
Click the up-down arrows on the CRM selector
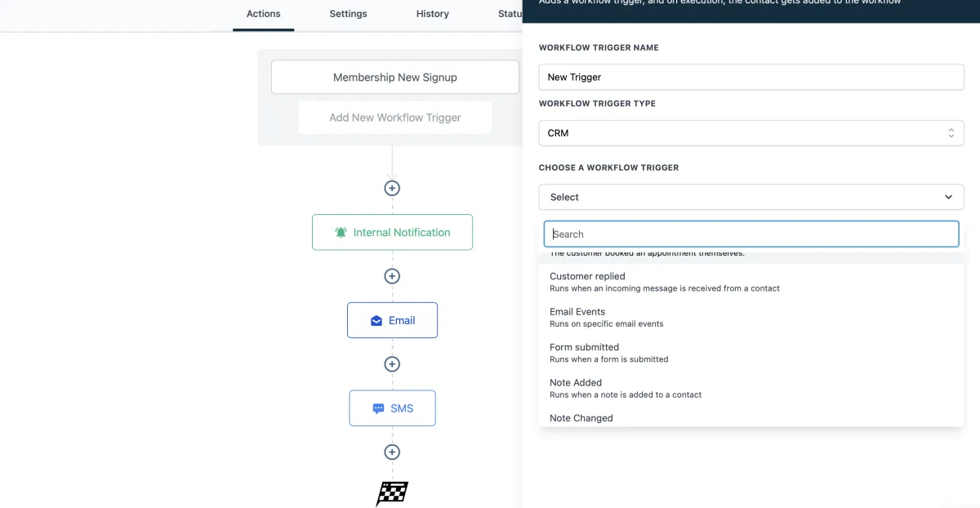(951, 133)
